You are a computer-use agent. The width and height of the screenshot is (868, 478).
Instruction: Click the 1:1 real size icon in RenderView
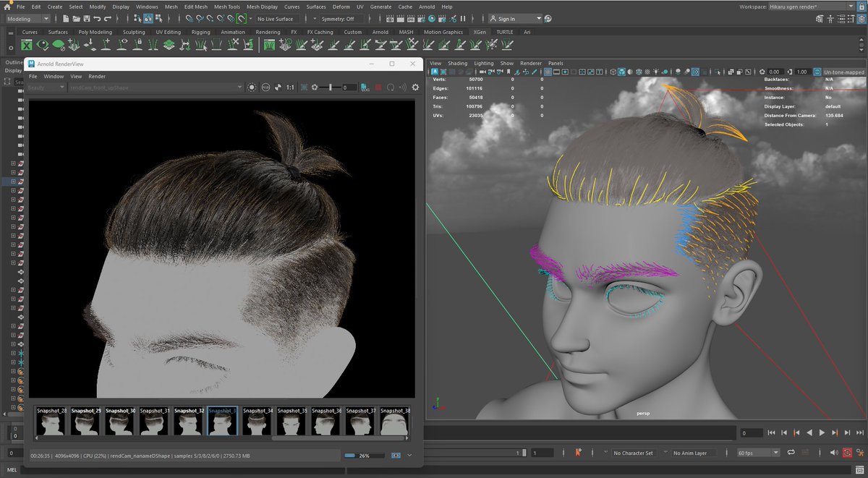(x=290, y=88)
